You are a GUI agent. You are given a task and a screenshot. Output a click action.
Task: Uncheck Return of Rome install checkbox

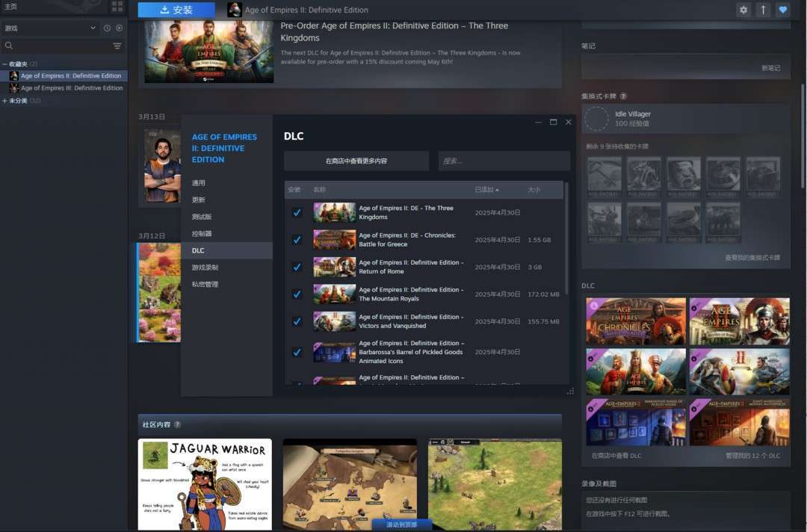click(x=297, y=267)
